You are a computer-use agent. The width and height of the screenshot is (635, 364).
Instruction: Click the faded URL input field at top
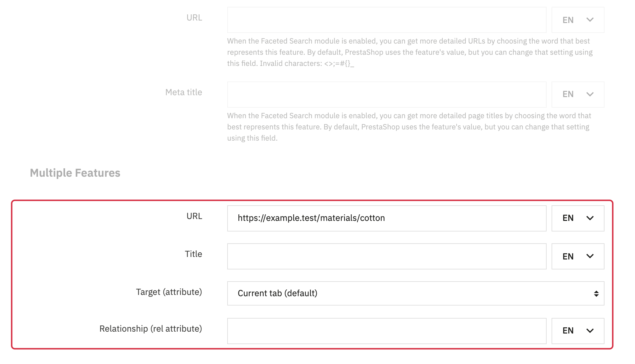pyautogui.click(x=387, y=20)
